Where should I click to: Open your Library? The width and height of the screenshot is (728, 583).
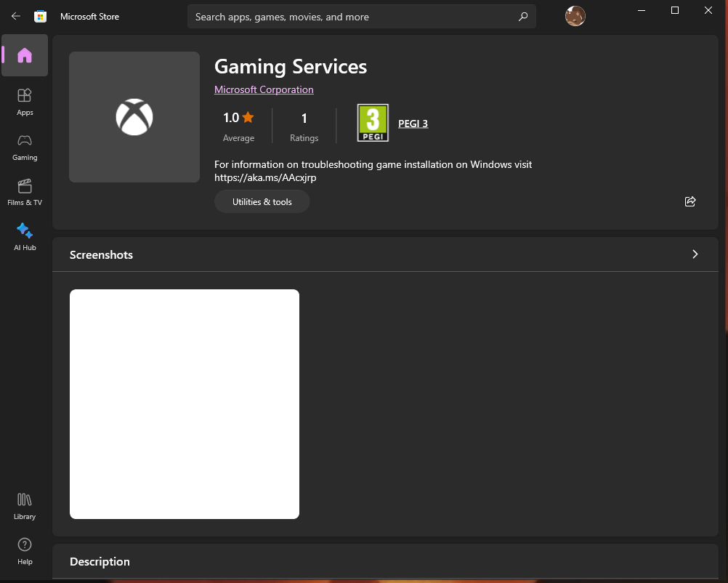point(25,507)
